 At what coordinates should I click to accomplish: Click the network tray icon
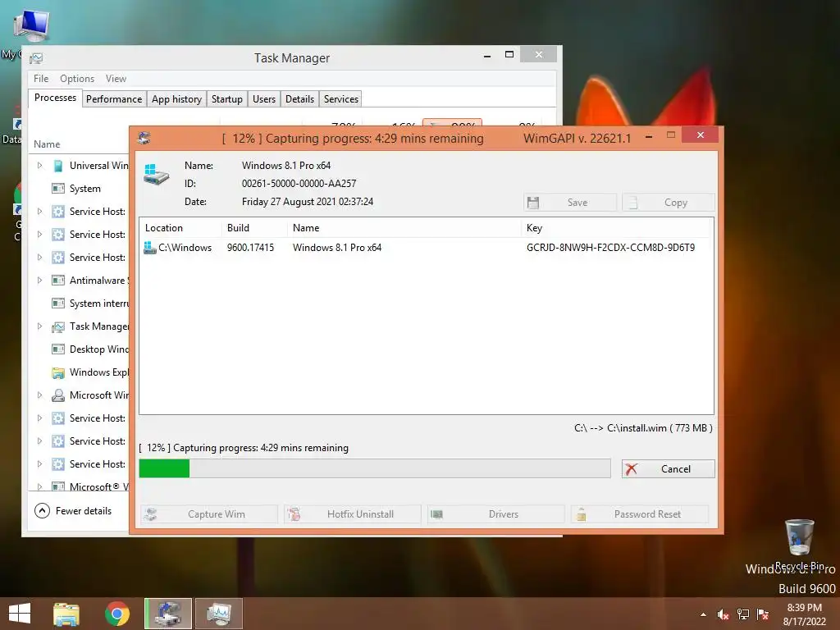click(743, 614)
